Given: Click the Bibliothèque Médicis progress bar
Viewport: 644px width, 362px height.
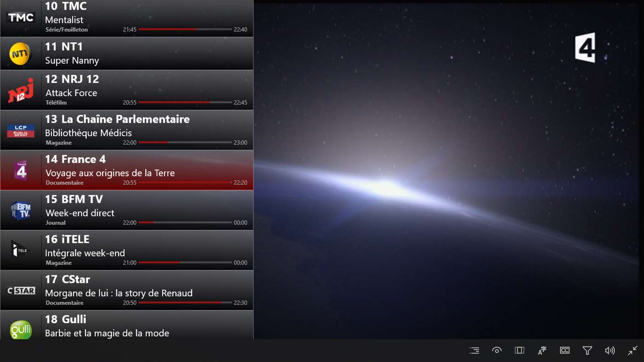Looking at the screenshot, I should [x=185, y=143].
